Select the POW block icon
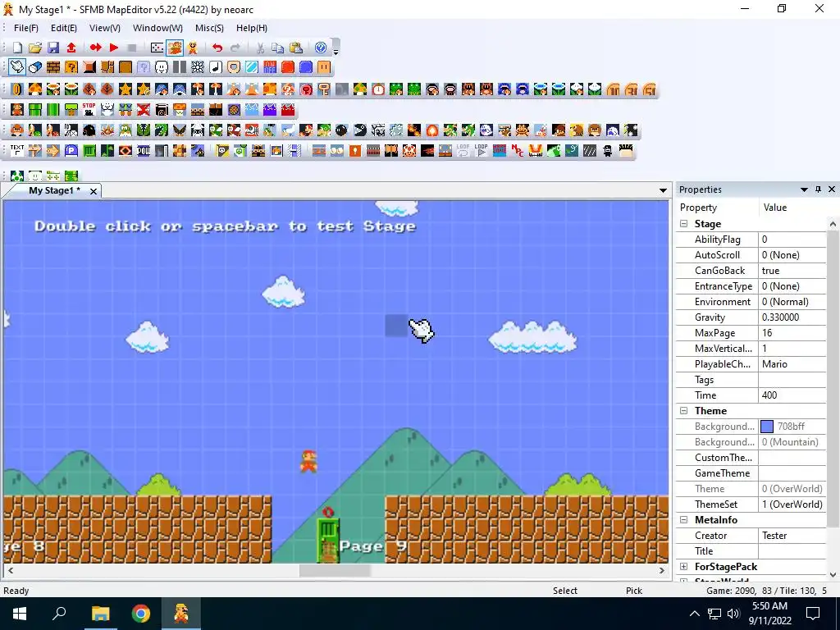This screenshot has width=840, height=630. (x=143, y=151)
